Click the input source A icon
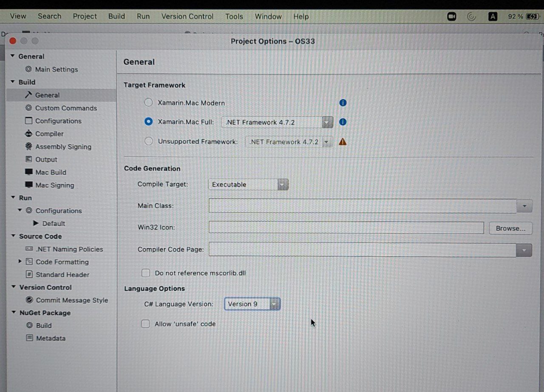Viewport: 544px width, 392px height. [x=493, y=17]
